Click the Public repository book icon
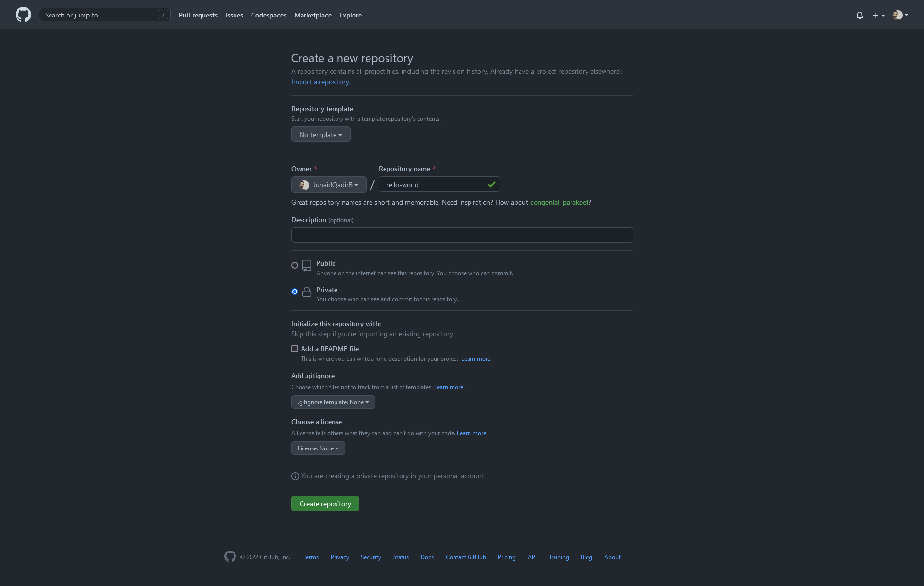924x586 pixels. (307, 265)
